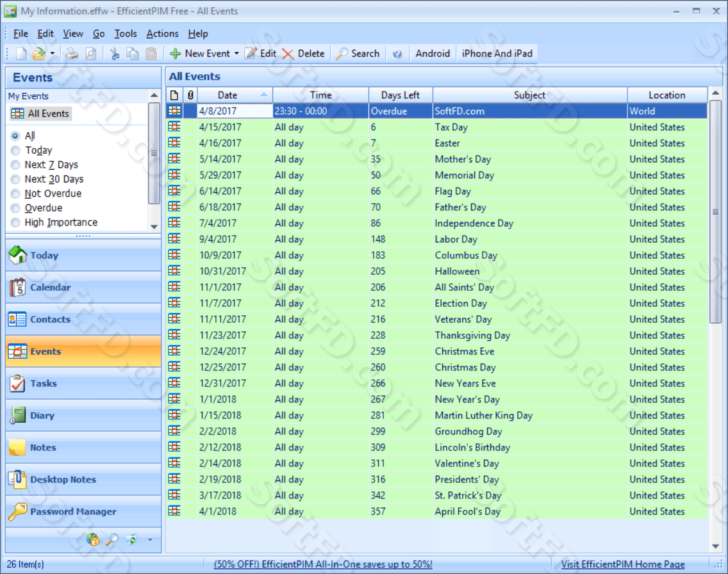Click the magnifier icon below the sidebar
Screen dimensions: 728x574
coord(112,539)
